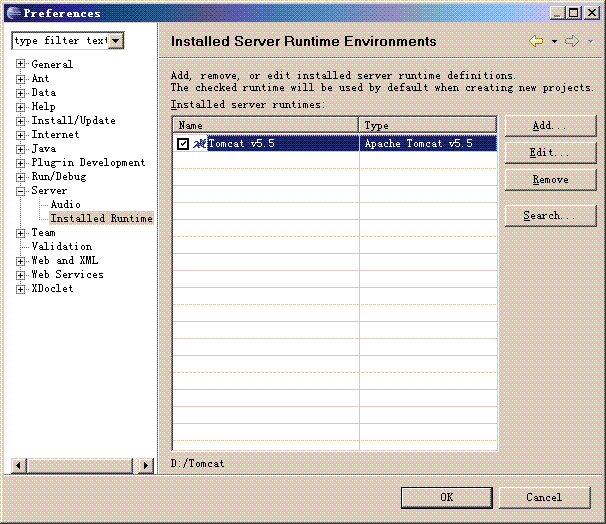Select Web and XML category
This screenshot has height=524, width=606.
click(x=65, y=260)
